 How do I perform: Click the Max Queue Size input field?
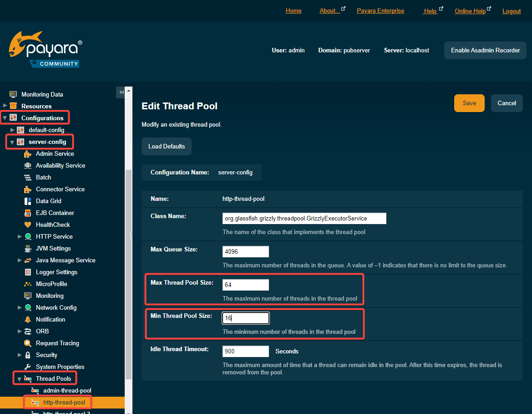click(246, 251)
